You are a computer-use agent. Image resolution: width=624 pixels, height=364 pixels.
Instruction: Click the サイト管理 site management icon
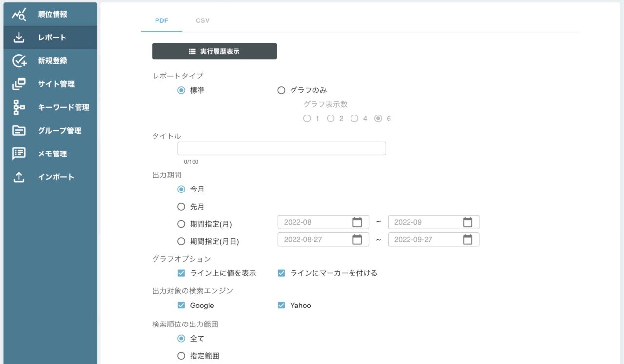pos(19,84)
